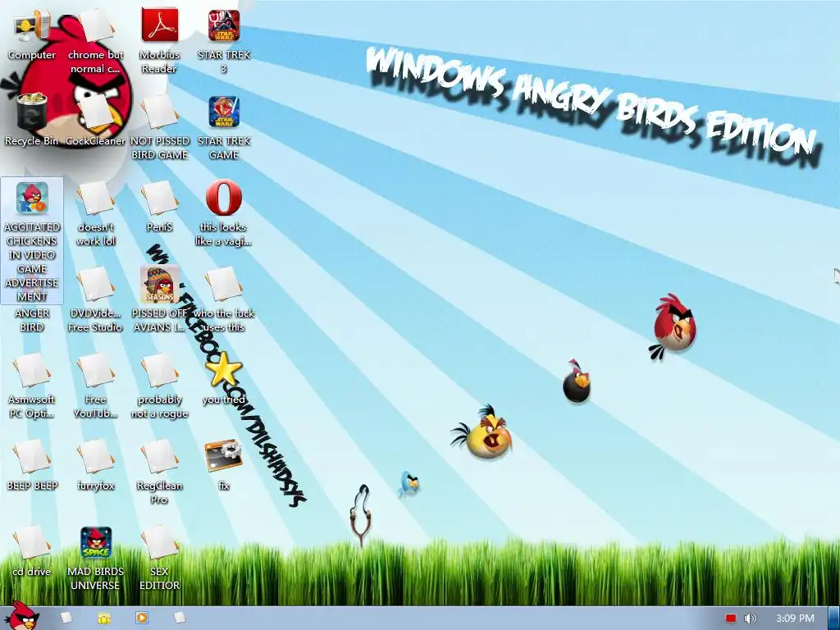Open the volume speaker tray icon
840x630 pixels.
[x=750, y=619]
